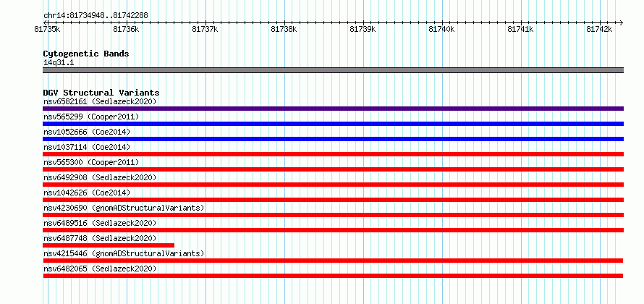Click the 81740k ruler tick label

click(x=442, y=29)
